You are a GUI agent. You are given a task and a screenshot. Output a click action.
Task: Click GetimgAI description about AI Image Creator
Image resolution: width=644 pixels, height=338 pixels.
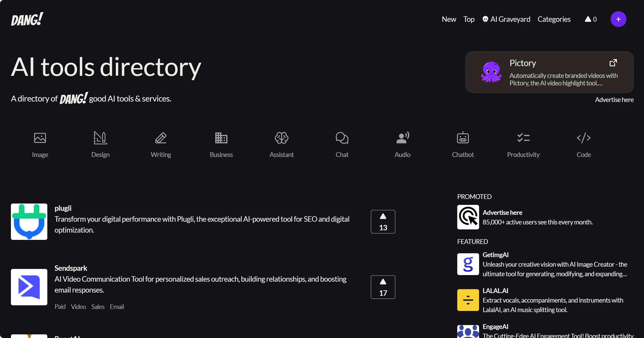[555, 269]
